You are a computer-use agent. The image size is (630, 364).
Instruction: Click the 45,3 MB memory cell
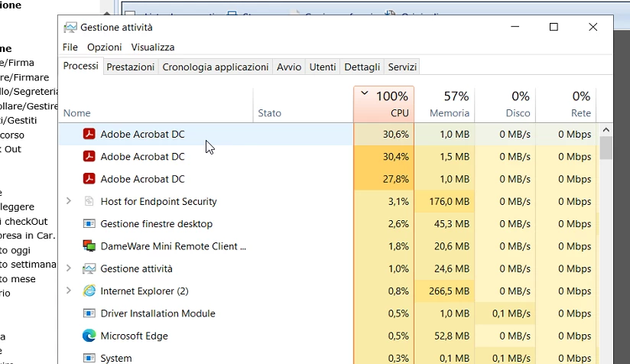click(x=444, y=224)
